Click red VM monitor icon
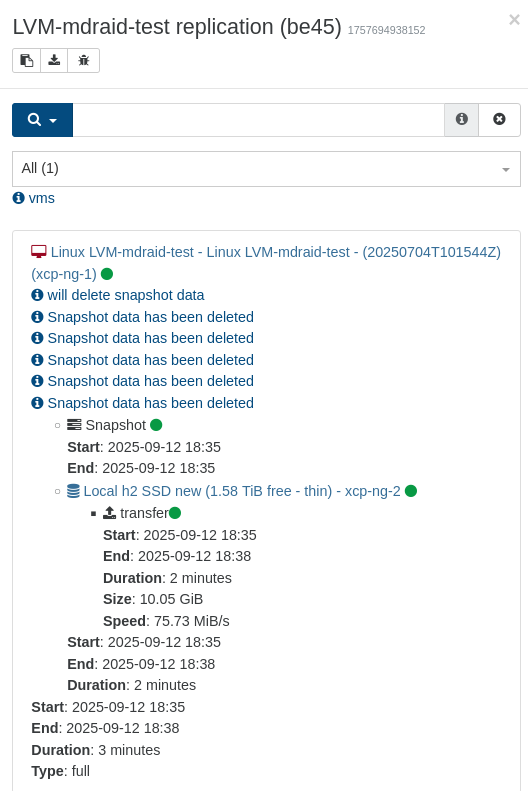Image resolution: width=528 pixels, height=791 pixels. tap(39, 251)
